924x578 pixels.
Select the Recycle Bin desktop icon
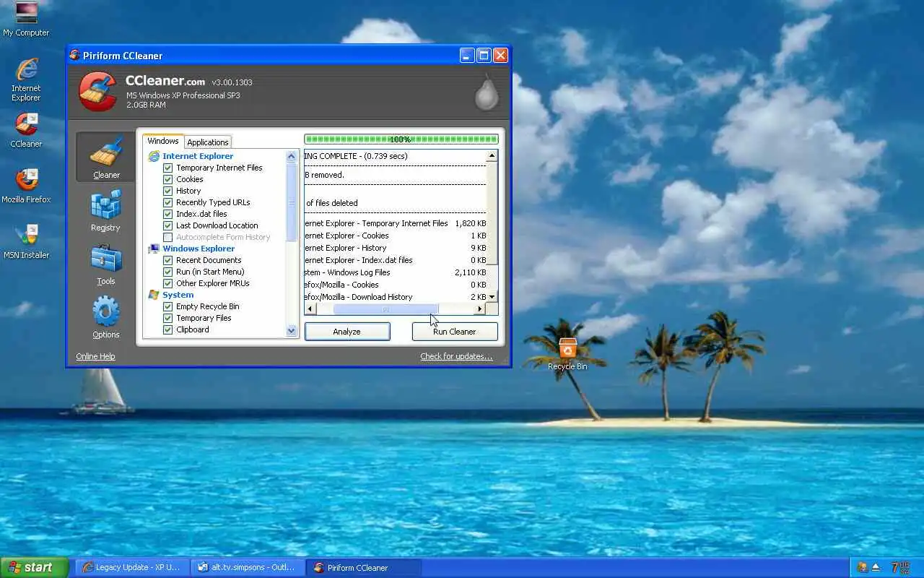tap(567, 354)
